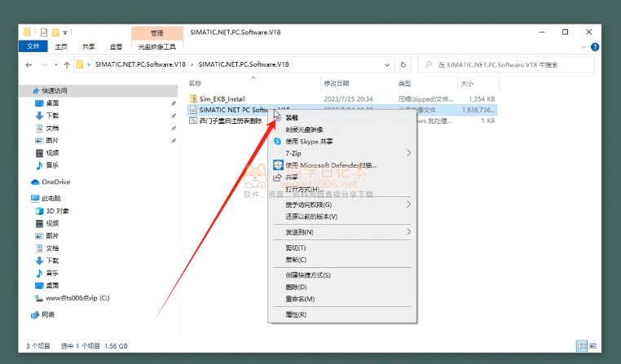621x364 pixels.
Task: Expand the 发送到(N) submenu
Action: tap(409, 232)
